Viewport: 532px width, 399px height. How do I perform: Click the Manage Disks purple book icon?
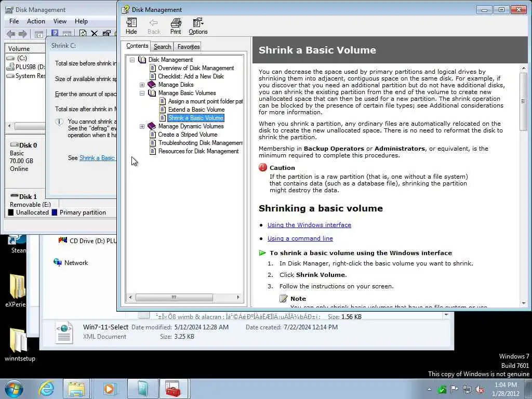[152, 85]
